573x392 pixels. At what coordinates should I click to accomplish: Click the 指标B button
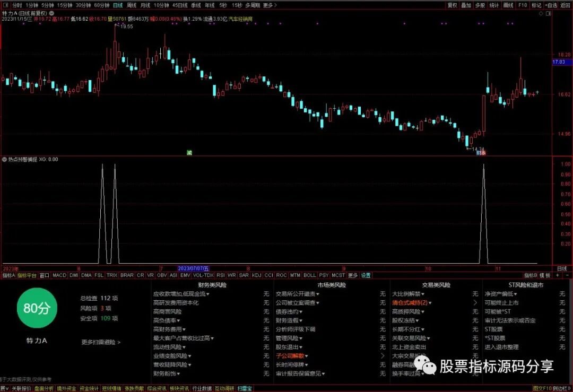[x=531, y=275]
